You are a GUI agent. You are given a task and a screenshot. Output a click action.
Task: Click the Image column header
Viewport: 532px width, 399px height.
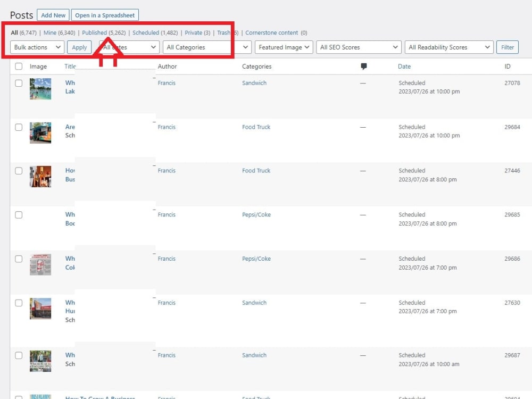pyautogui.click(x=38, y=66)
